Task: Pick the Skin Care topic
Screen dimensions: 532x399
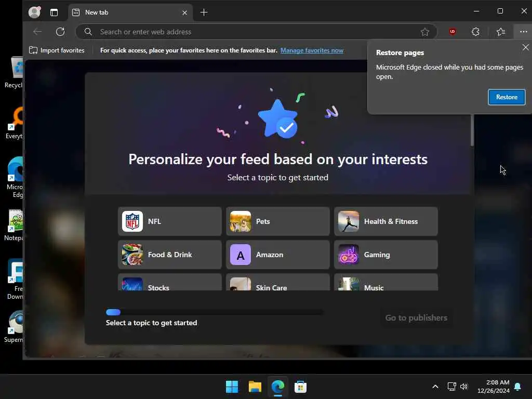Action: (278, 282)
